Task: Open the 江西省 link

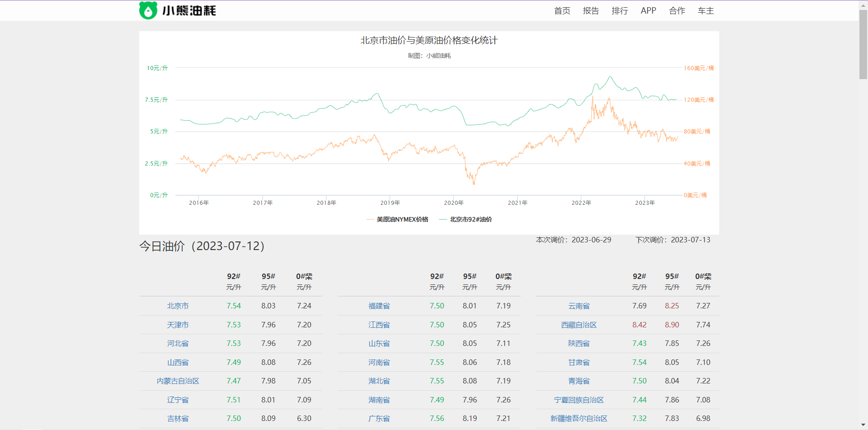Action: tap(379, 325)
